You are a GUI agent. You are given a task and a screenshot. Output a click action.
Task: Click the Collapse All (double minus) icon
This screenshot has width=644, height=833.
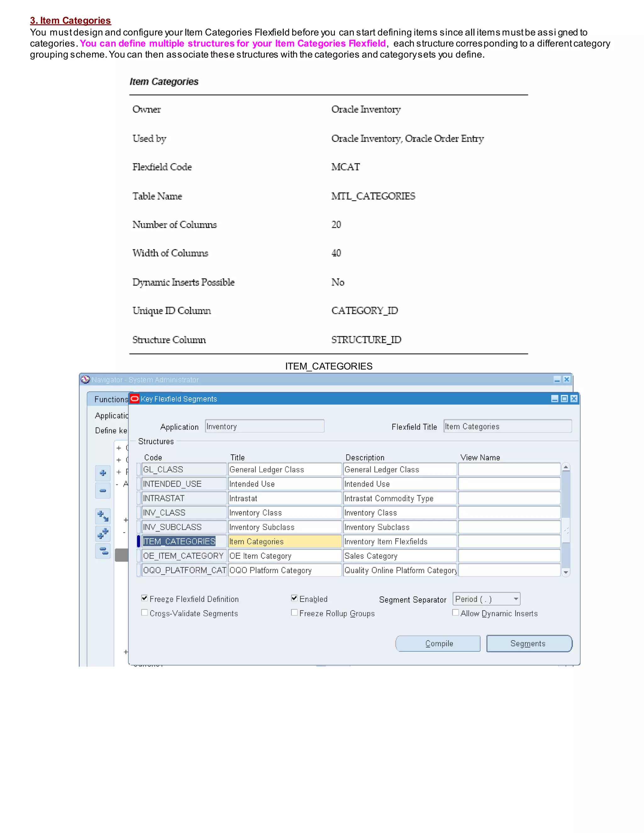[x=103, y=551]
